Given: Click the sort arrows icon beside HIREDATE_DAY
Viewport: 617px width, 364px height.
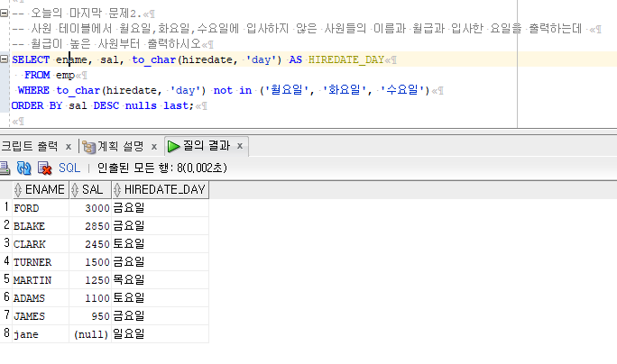Looking at the screenshot, I should (117, 190).
